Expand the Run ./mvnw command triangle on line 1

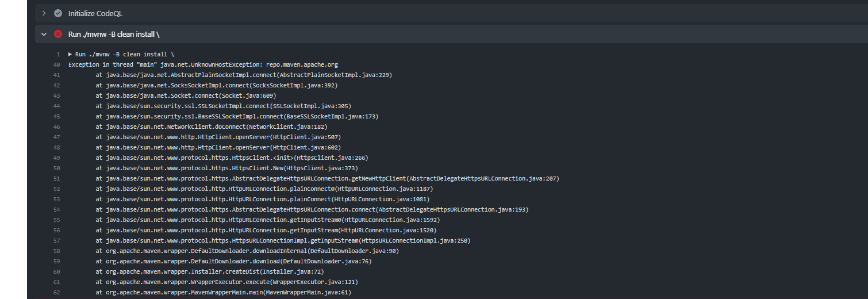[x=70, y=54]
